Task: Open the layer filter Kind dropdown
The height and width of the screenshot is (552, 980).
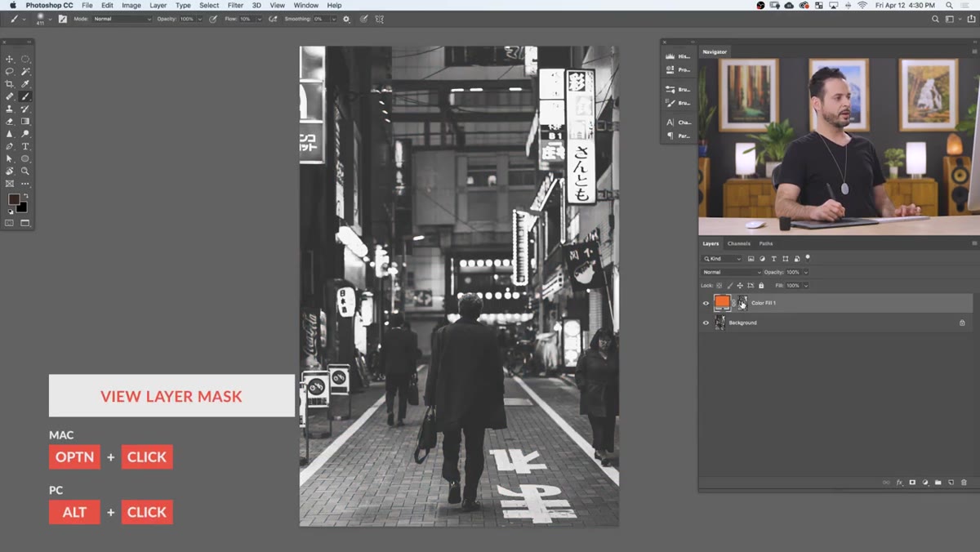Action: point(722,259)
